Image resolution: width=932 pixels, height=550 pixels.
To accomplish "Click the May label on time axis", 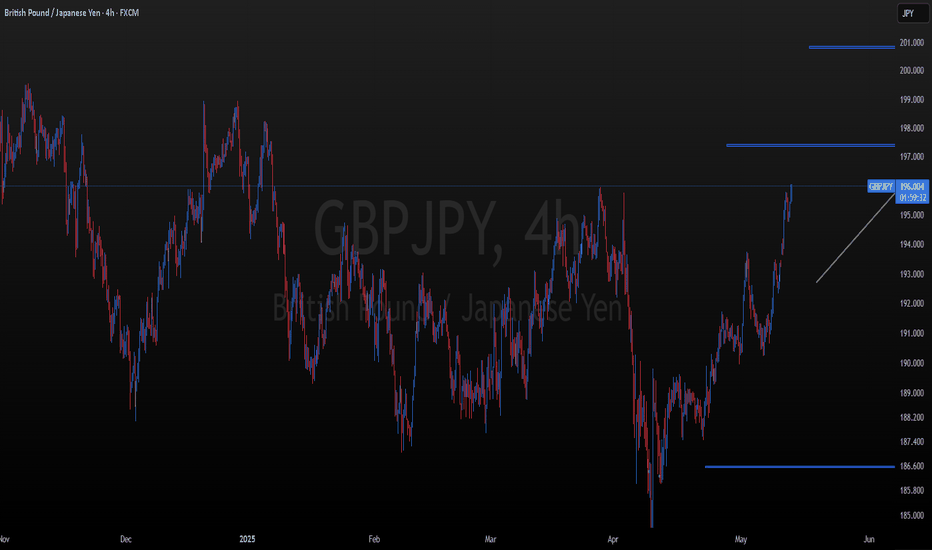I will click(x=741, y=539).
